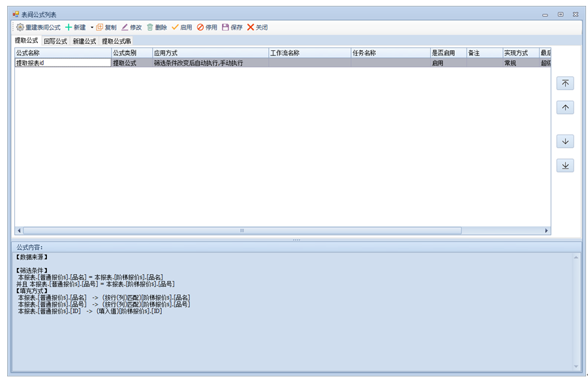Click the 新建 new formula button
Image resolution: width=588 pixels, height=379 pixels.
[75, 27]
